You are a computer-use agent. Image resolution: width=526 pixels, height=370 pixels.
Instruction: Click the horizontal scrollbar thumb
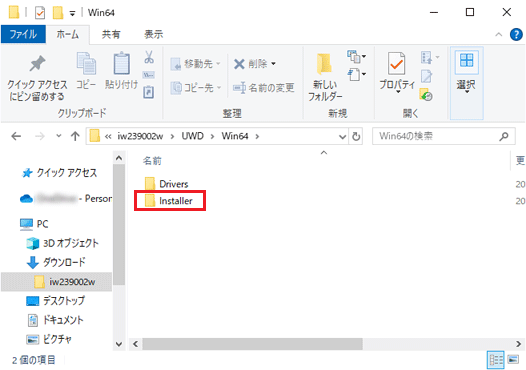(x=252, y=344)
